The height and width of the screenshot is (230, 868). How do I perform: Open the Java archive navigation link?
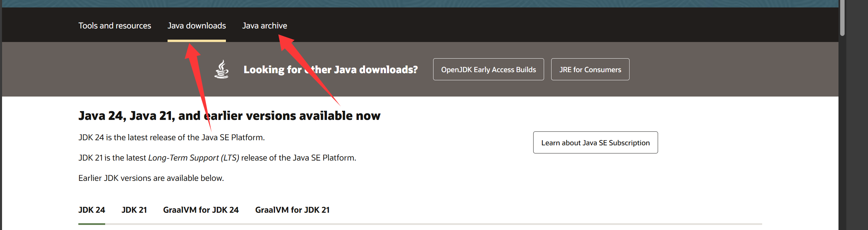point(265,26)
